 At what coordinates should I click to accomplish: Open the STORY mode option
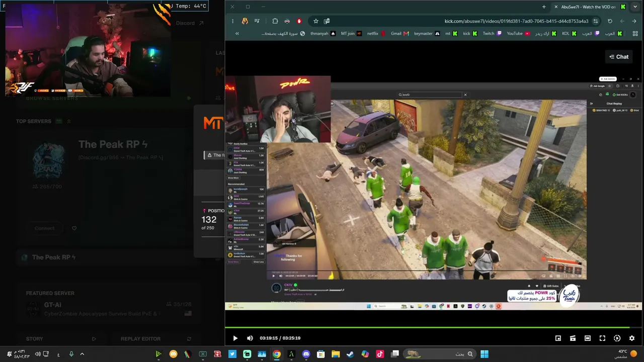(x=60, y=339)
